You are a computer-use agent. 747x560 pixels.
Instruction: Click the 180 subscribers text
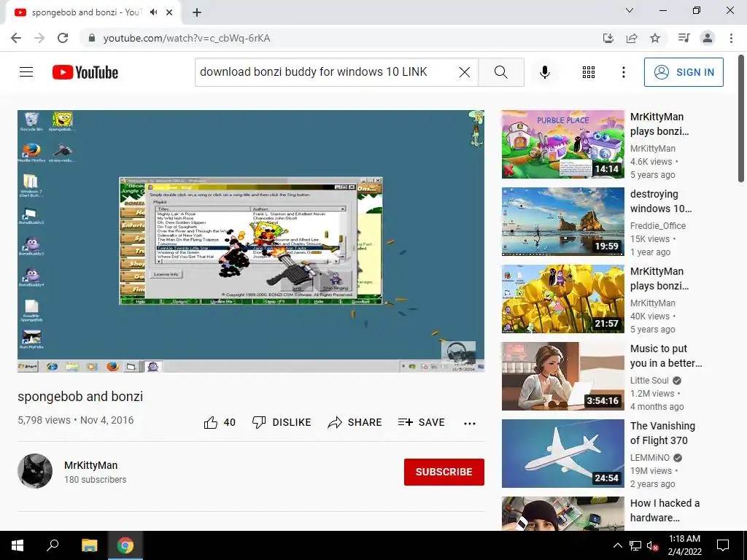click(96, 480)
